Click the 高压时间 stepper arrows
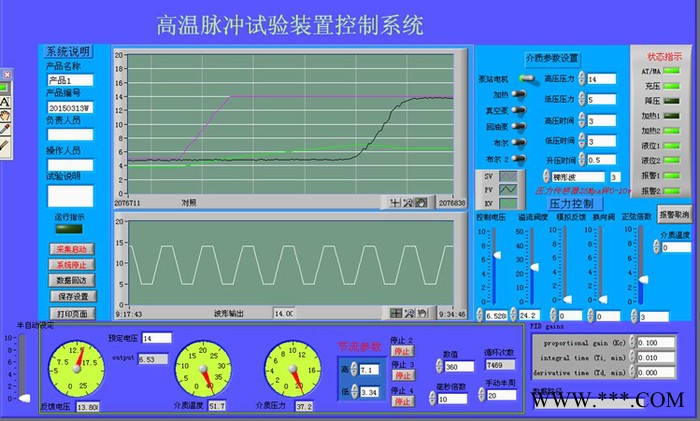Viewport: 700px width, 421px height. pos(582,120)
